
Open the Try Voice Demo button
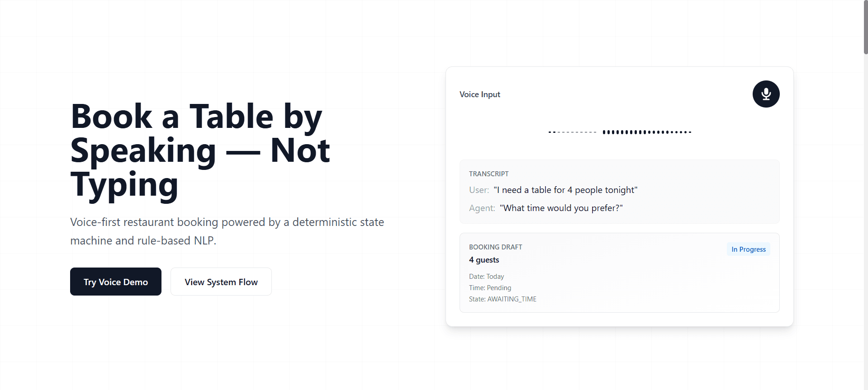click(x=115, y=282)
